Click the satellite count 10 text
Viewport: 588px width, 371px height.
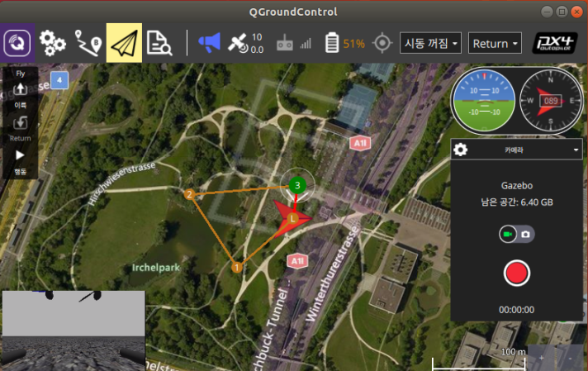pyautogui.click(x=257, y=37)
